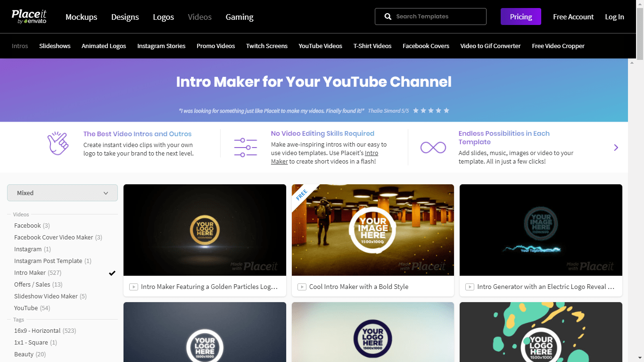The image size is (644, 362).
Task: Select the 1x1 - Square tag
Action: [35, 343]
